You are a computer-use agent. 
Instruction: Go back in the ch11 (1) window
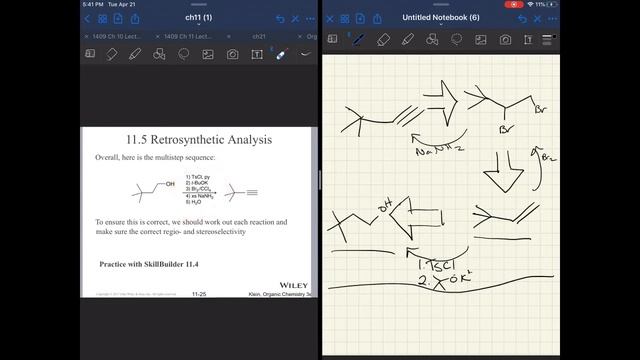87,19
